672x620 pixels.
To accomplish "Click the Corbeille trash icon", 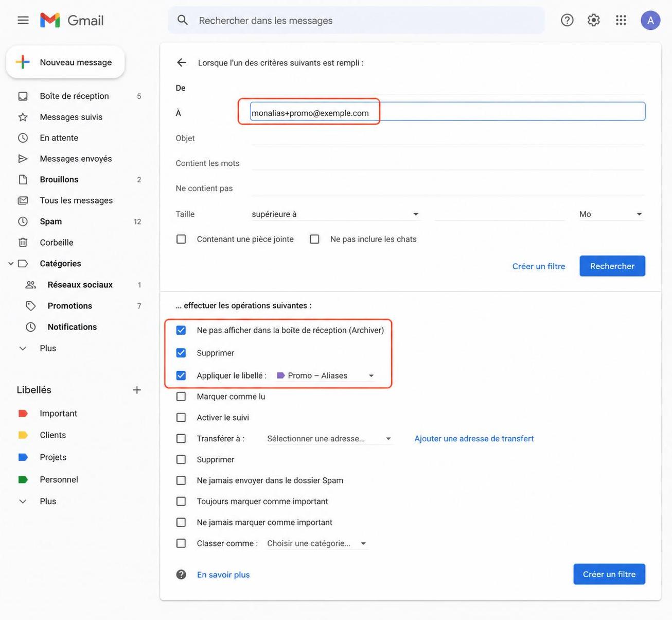I will coord(23,243).
